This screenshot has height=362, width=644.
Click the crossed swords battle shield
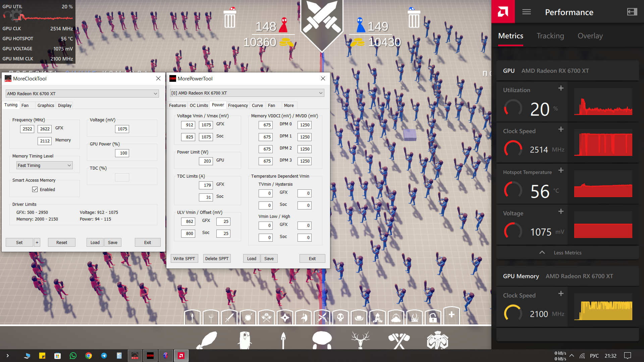pos(322,23)
